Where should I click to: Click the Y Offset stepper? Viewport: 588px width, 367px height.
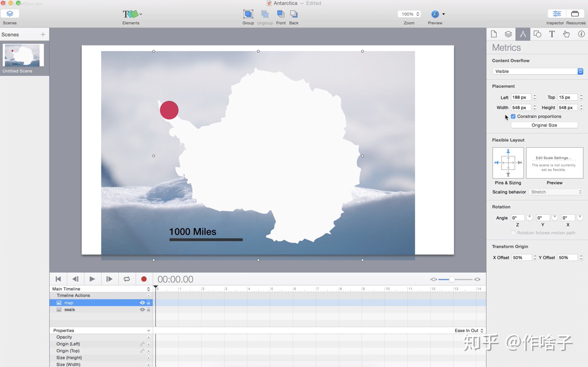click(581, 258)
